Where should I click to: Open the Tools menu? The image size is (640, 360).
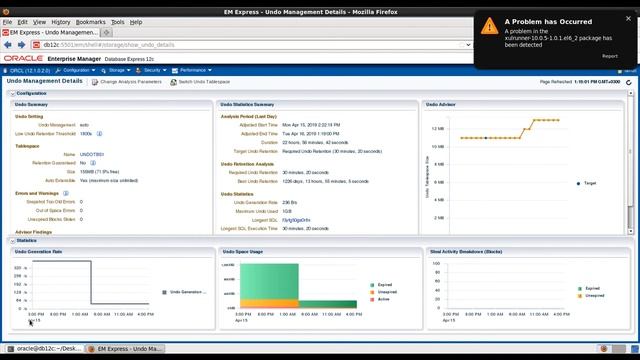point(118,22)
